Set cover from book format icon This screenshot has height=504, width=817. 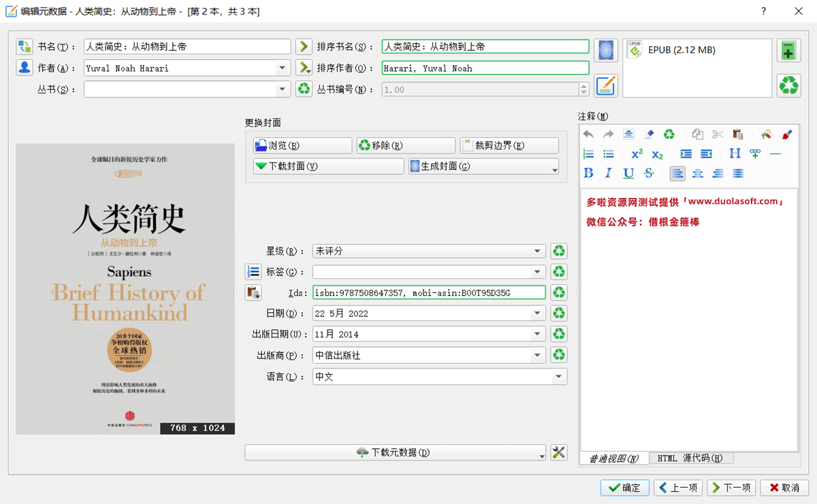pyautogui.click(x=606, y=50)
